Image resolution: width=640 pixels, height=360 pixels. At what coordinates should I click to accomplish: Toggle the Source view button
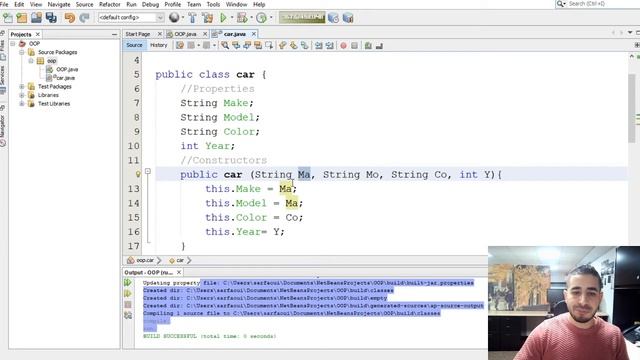point(134,45)
